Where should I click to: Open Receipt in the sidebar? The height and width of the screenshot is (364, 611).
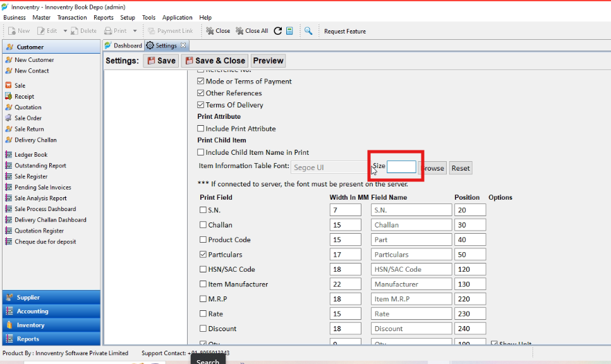click(24, 96)
